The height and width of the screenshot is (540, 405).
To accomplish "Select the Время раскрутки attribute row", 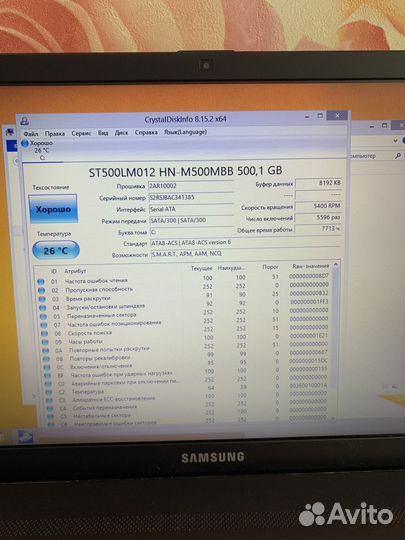I will click(x=185, y=296).
